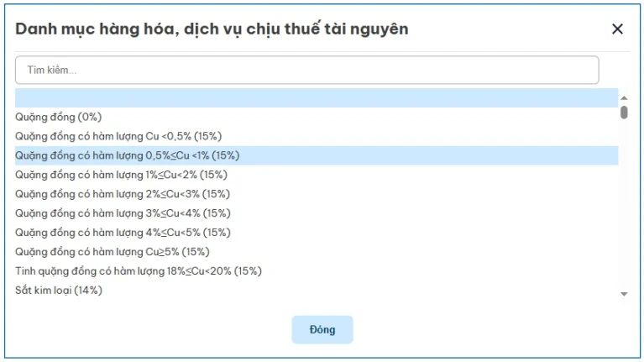
Task: Select Quặng đồng (0%) item
Action: point(59,117)
